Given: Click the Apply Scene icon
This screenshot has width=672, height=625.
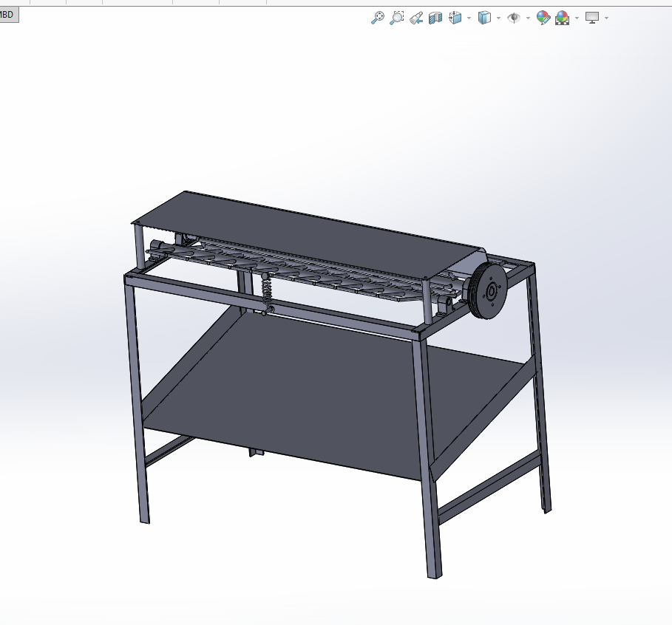Looking at the screenshot, I should tap(563, 18).
